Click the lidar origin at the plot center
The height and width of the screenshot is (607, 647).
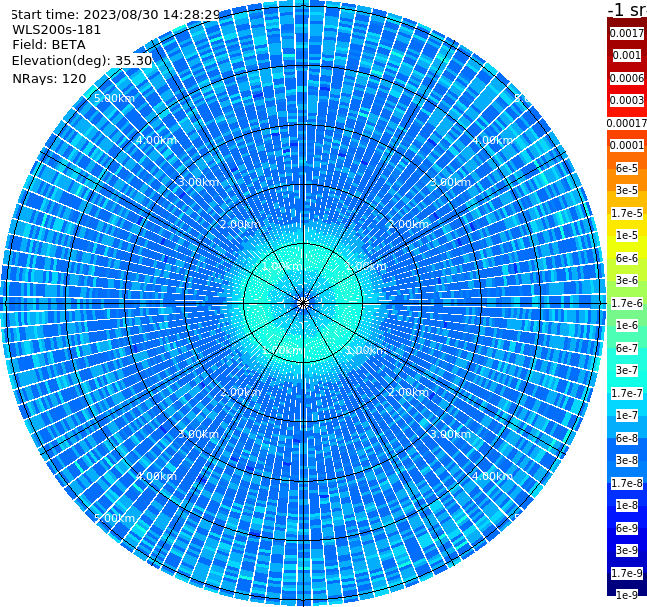pyautogui.click(x=303, y=303)
